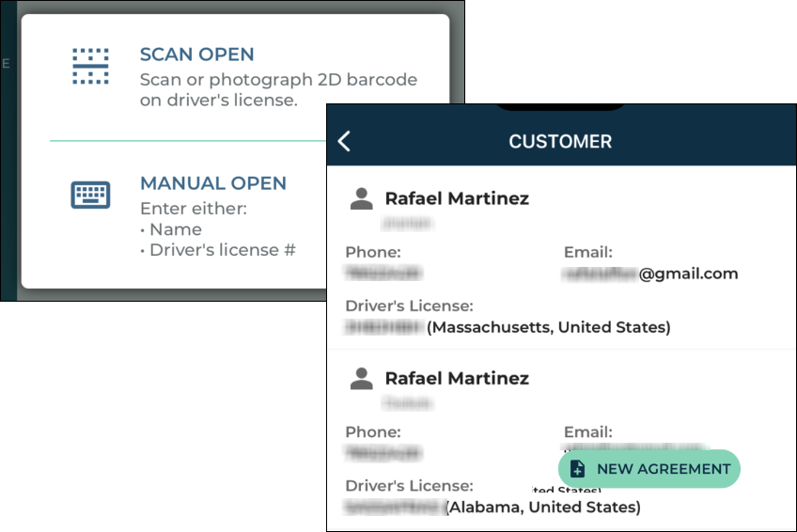The width and height of the screenshot is (797, 532).
Task: Select the SCAN OPEN option title
Action: (x=196, y=55)
